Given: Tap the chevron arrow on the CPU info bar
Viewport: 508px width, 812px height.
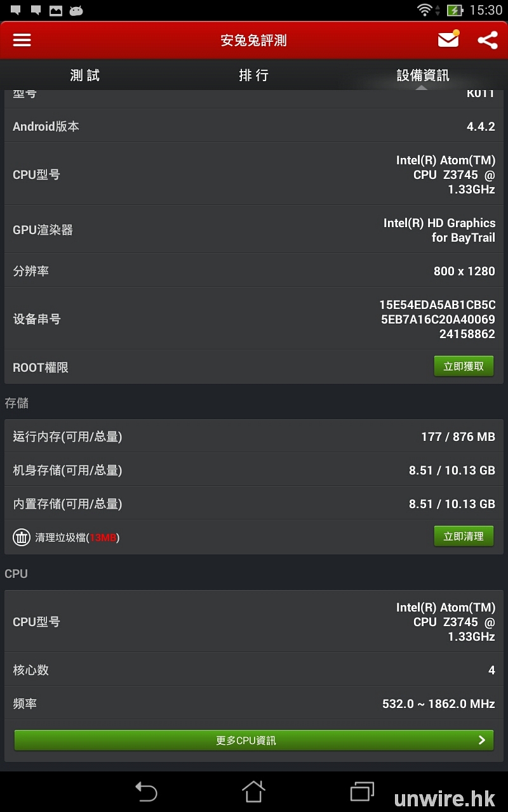Looking at the screenshot, I should [482, 740].
